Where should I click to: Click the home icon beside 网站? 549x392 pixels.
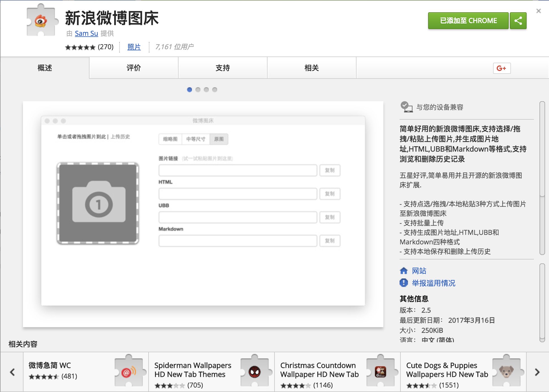pyautogui.click(x=403, y=271)
